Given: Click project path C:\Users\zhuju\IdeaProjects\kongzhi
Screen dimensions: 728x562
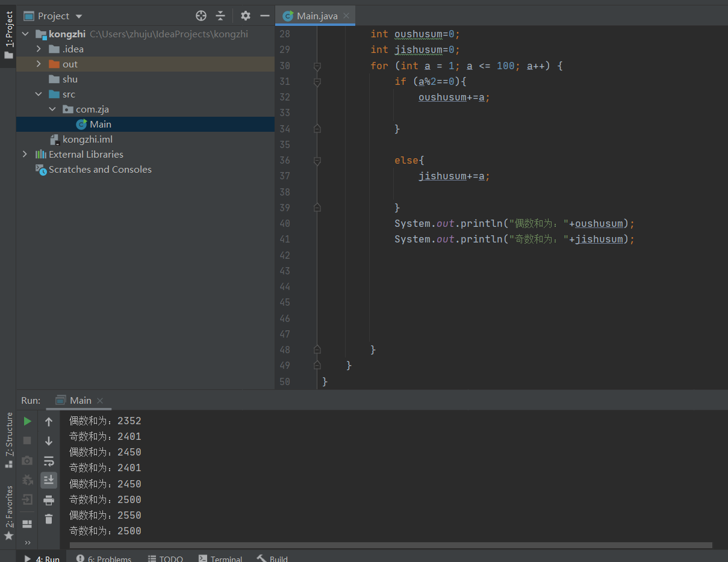Looking at the screenshot, I should (x=169, y=34).
